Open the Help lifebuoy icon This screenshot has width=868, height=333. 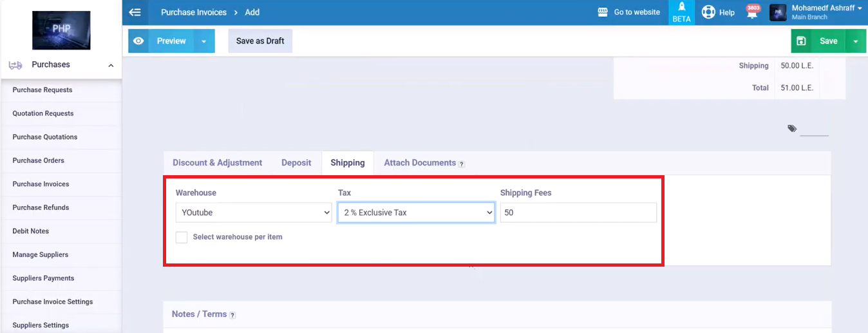708,12
